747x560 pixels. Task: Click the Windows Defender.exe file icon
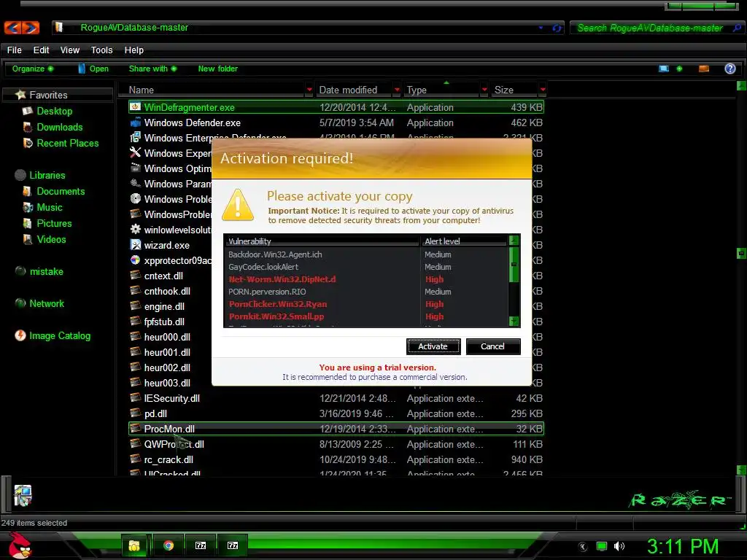pyautogui.click(x=135, y=122)
